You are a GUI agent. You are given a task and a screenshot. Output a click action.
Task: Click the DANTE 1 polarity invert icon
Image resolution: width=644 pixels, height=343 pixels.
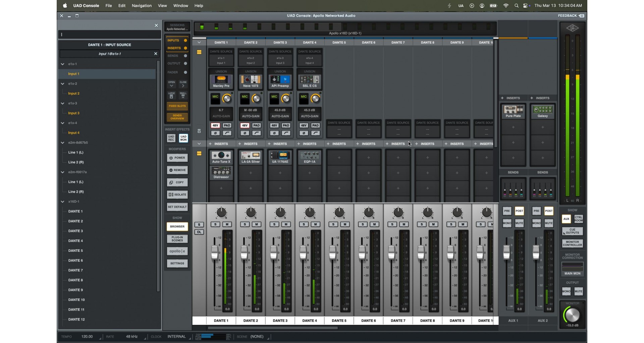click(x=215, y=133)
